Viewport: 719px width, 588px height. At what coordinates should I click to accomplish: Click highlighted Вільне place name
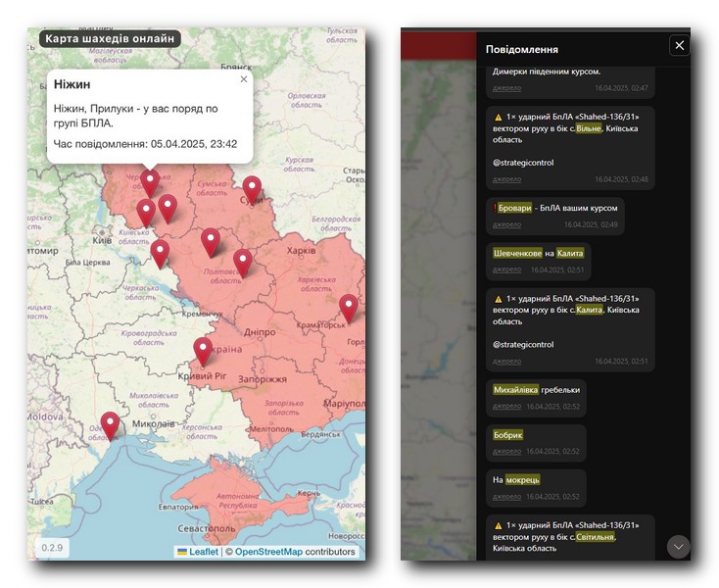click(589, 128)
